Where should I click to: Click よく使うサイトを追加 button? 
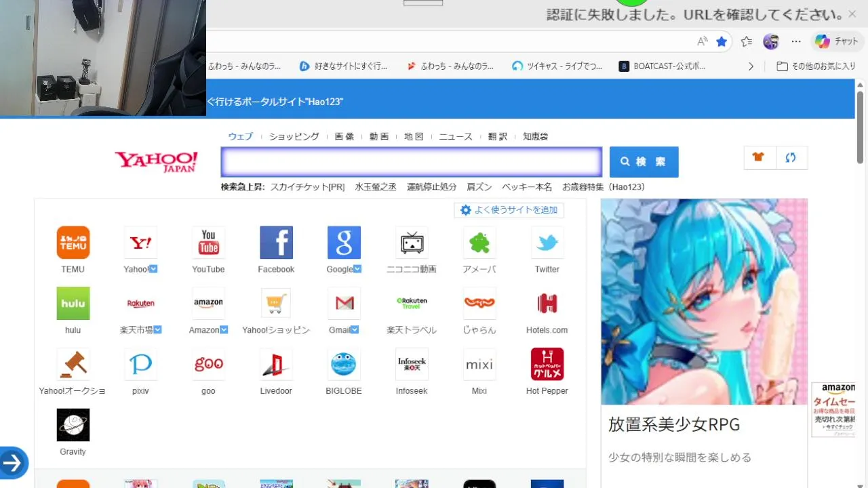tap(509, 210)
